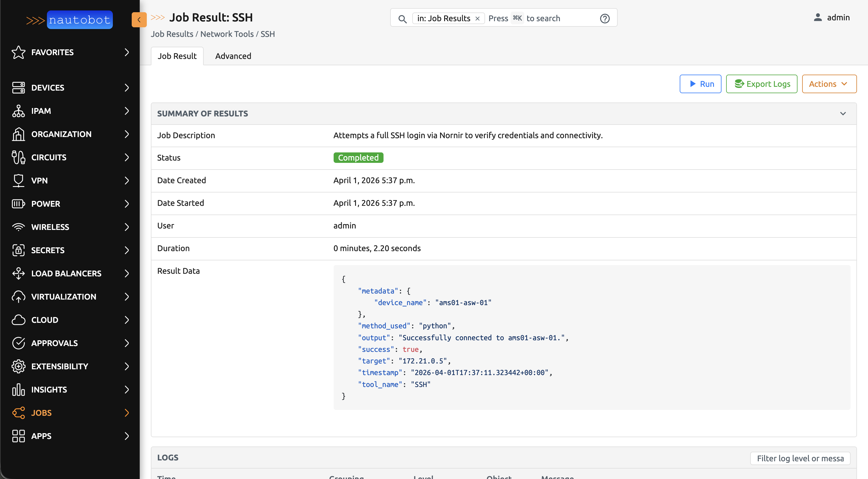Click the Insights bar chart icon
The width and height of the screenshot is (868, 479).
(18, 390)
